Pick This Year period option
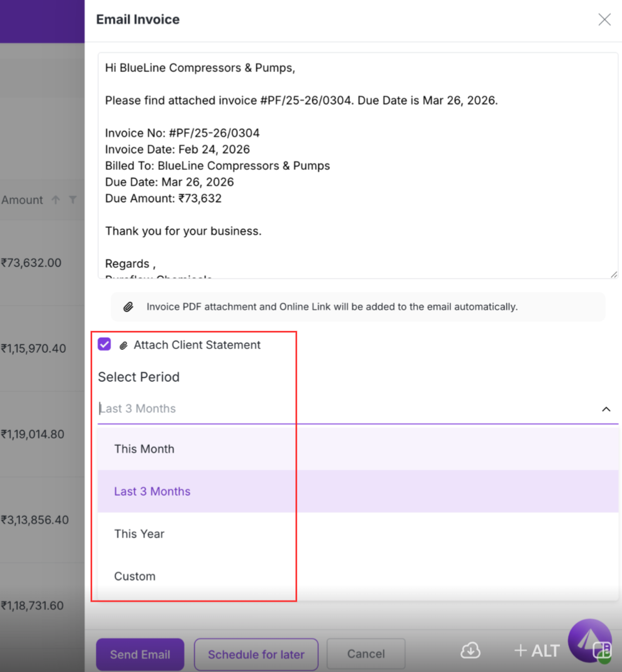This screenshot has width=622, height=672. [139, 534]
